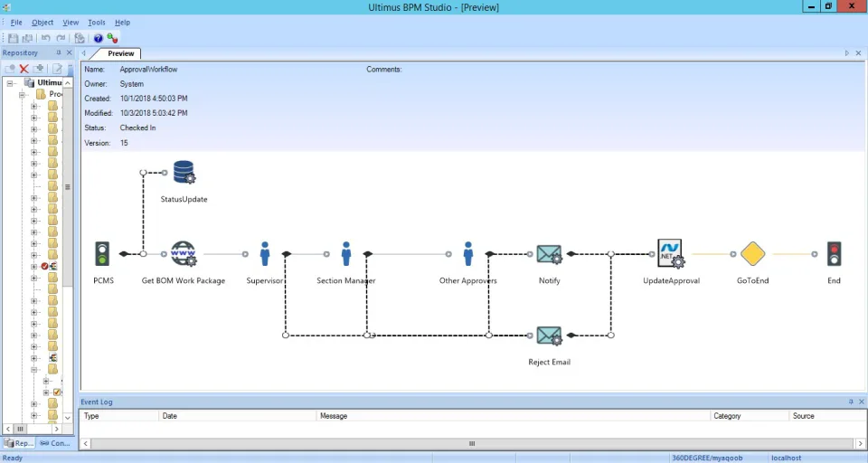Collapse the Ultimus root tree node
This screenshot has width=868, height=463.
(x=10, y=83)
